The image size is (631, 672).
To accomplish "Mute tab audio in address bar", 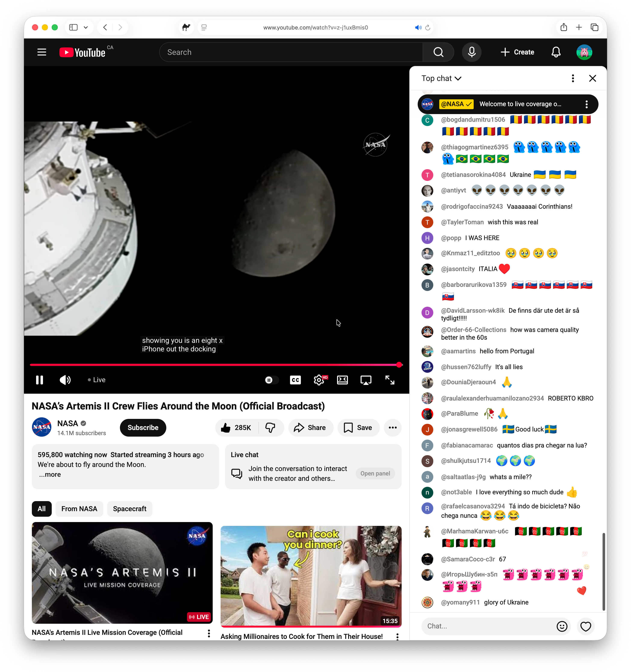I will pos(418,27).
